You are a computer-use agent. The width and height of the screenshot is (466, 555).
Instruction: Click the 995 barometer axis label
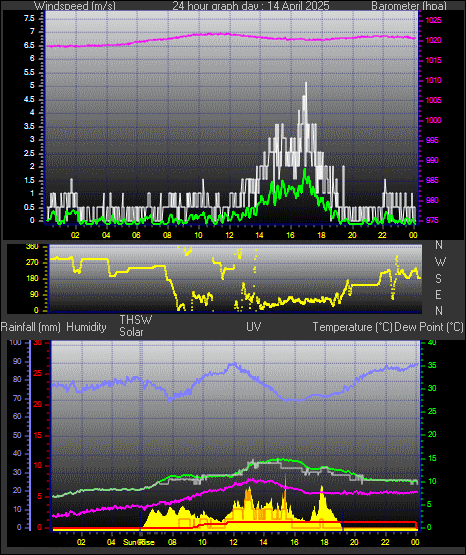click(432, 140)
